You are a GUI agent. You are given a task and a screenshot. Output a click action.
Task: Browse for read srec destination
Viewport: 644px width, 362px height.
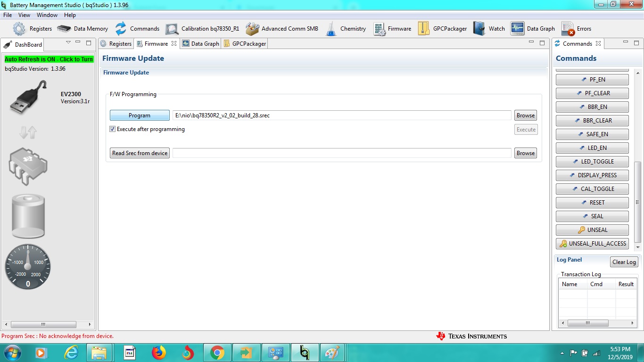tap(526, 153)
